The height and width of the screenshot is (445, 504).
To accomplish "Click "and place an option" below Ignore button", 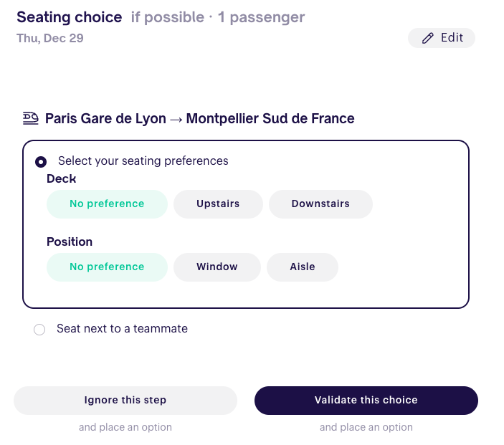I will tap(125, 427).
